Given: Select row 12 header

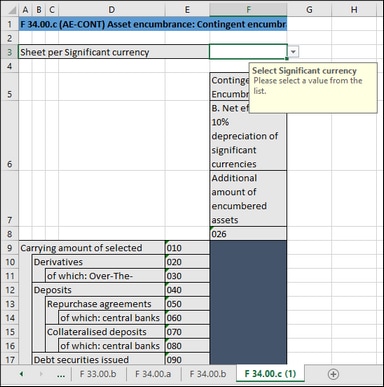Looking at the screenshot, I should tap(9, 290).
